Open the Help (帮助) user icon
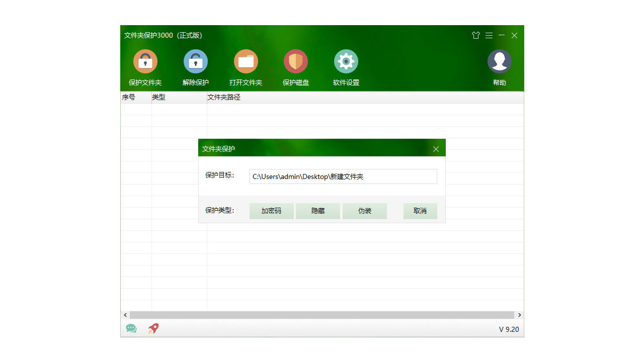 500,61
